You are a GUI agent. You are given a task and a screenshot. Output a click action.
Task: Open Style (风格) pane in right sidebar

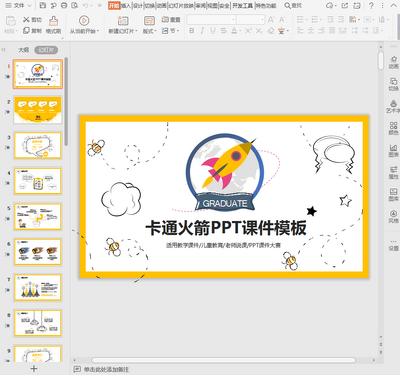click(x=393, y=216)
